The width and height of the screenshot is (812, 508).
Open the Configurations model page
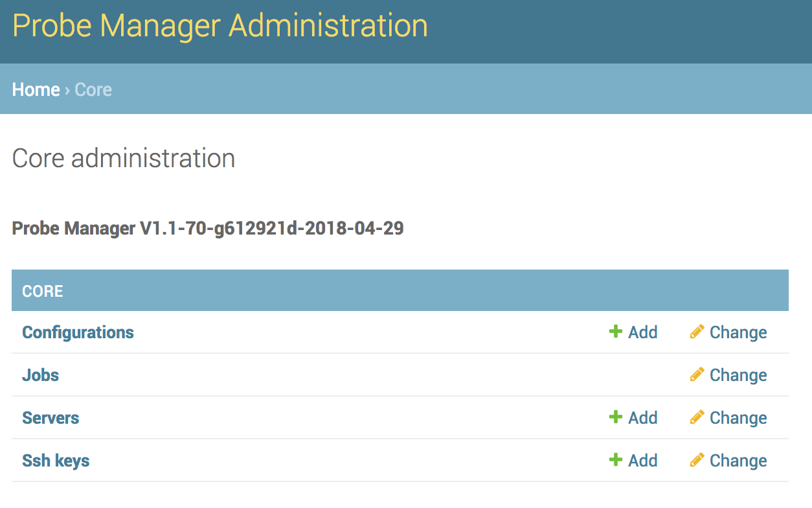click(x=78, y=332)
